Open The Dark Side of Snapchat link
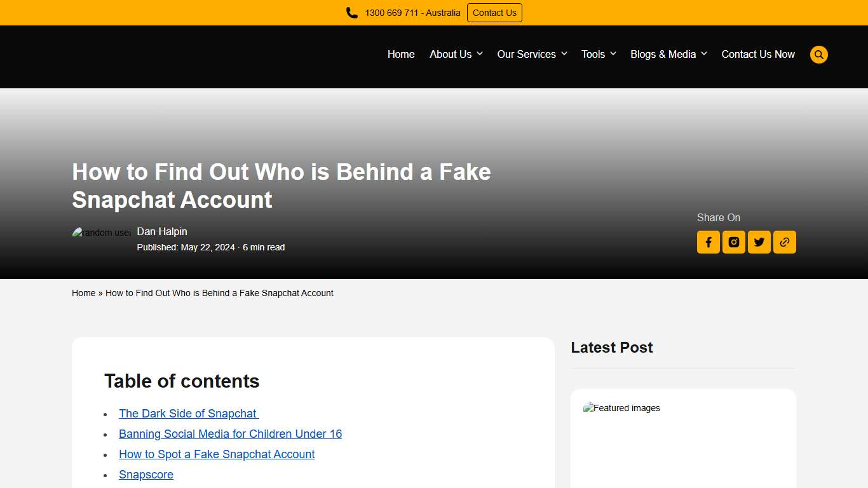 [x=188, y=413]
